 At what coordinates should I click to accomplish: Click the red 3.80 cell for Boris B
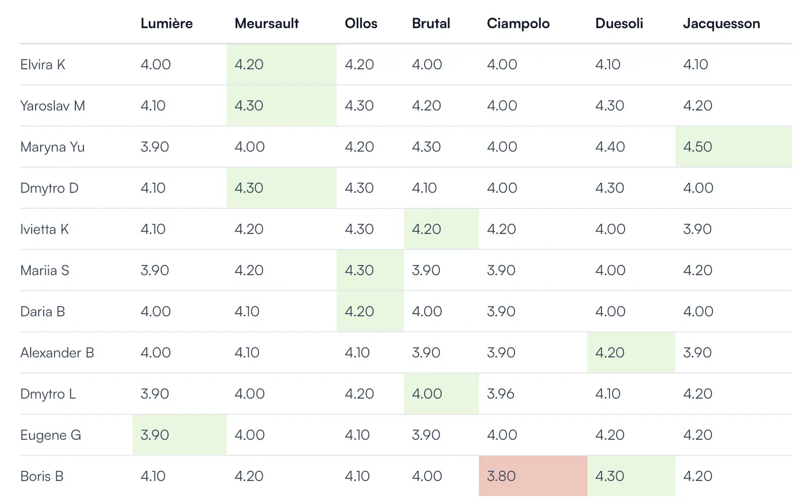point(532,476)
